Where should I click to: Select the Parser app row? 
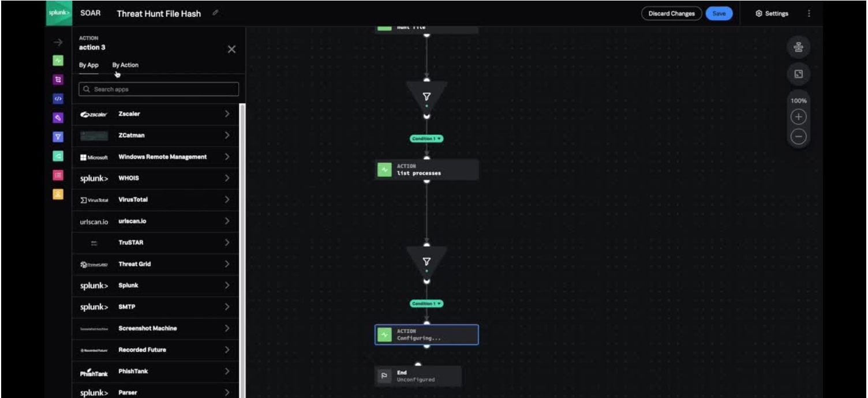[155, 392]
